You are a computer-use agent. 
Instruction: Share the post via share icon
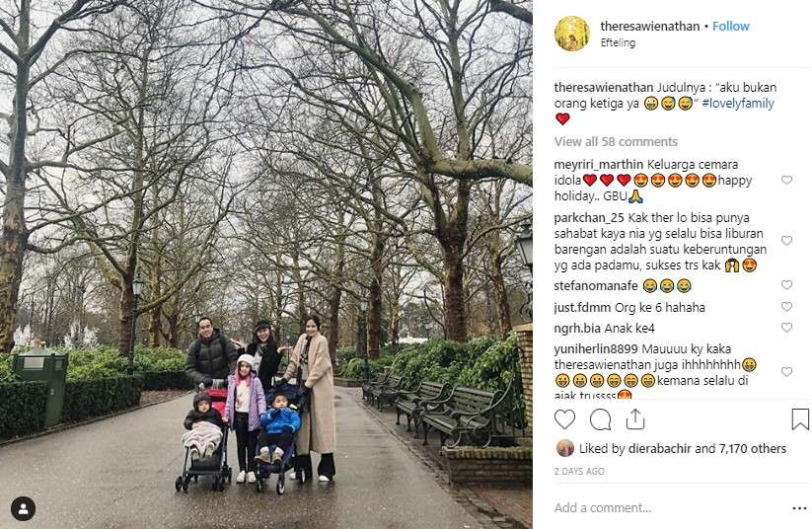pyautogui.click(x=634, y=419)
